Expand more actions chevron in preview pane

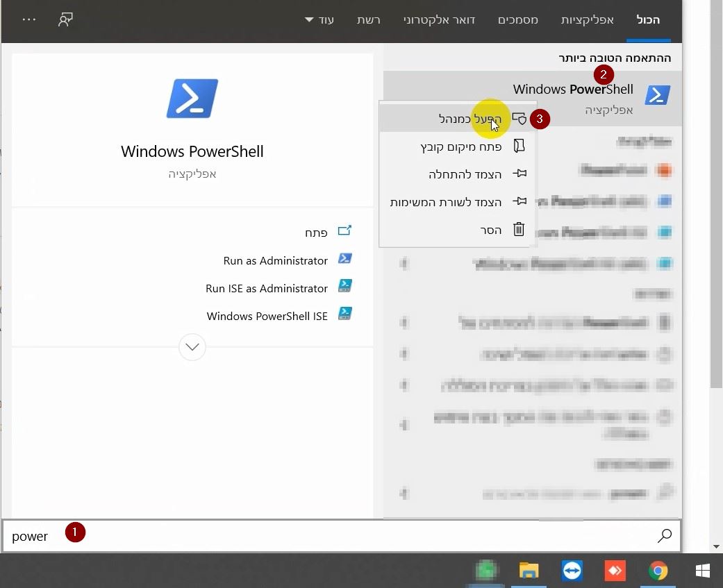click(192, 346)
